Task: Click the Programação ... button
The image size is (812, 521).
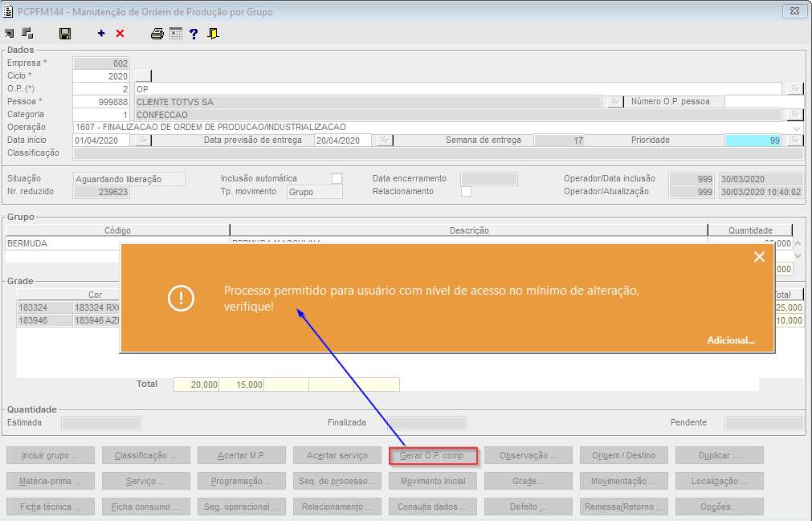Action: click(242, 481)
